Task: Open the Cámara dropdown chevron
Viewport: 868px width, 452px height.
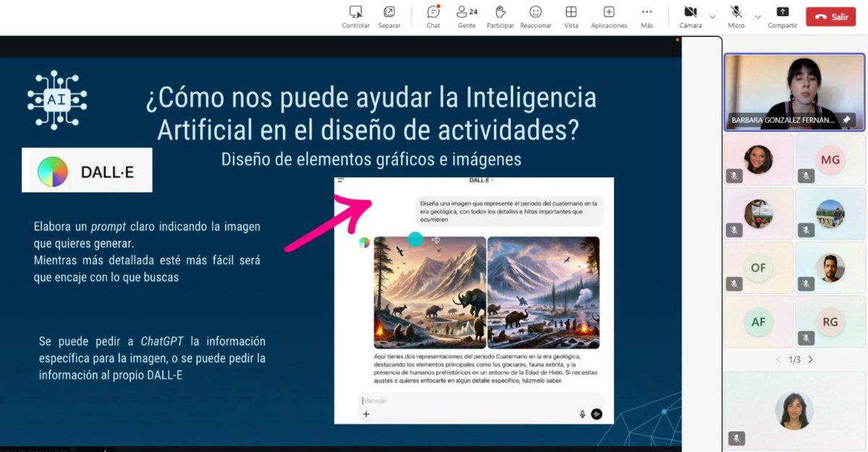Action: click(x=711, y=17)
